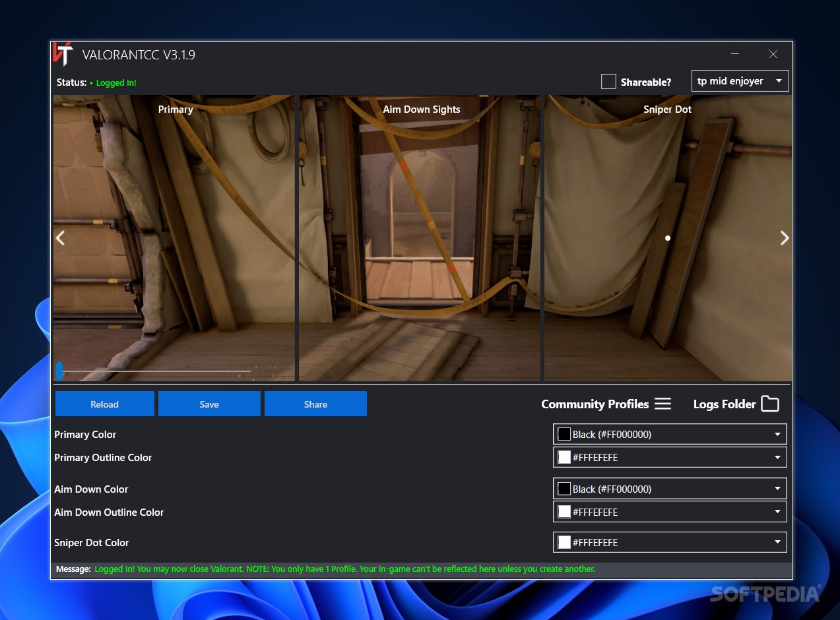
Task: Click the 'Aim Down Outline Color' label
Action: [109, 512]
